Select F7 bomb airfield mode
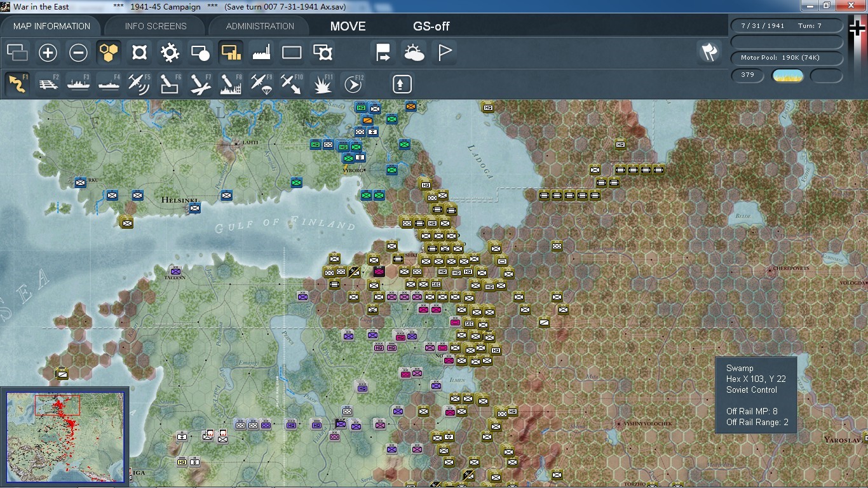This screenshot has height=488, width=868. (200, 84)
